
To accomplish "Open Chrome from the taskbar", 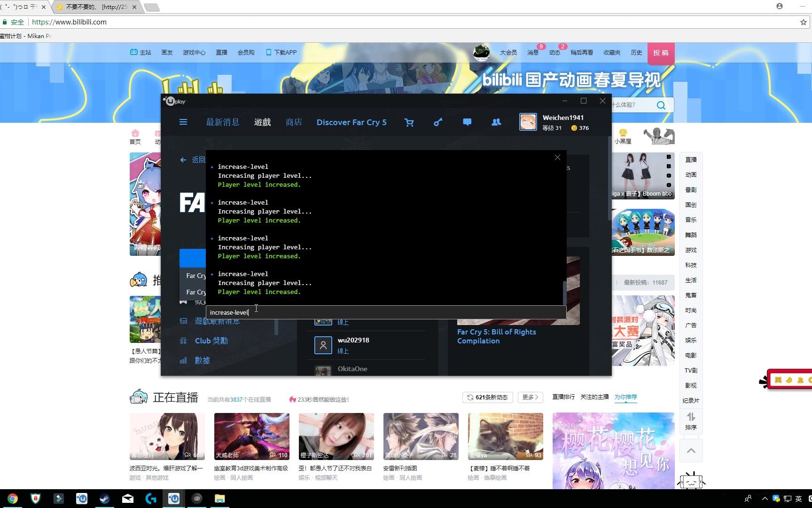I will coord(13,499).
